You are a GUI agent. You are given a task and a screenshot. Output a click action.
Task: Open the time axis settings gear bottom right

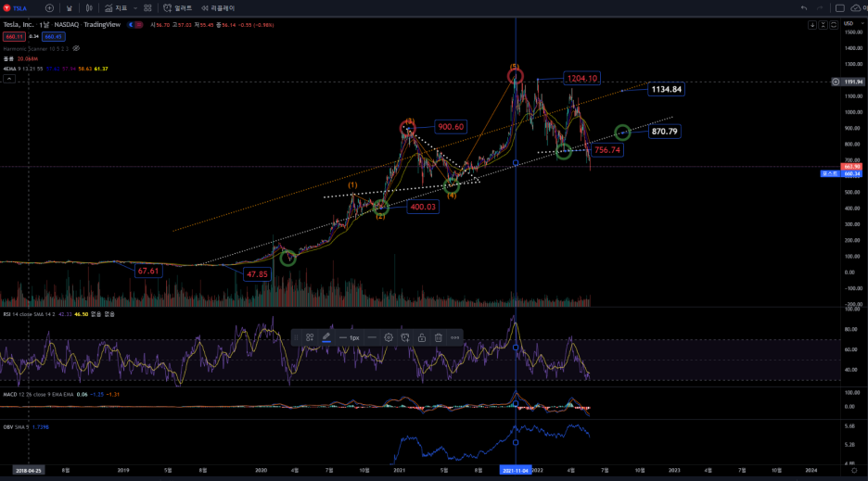pyautogui.click(x=854, y=471)
